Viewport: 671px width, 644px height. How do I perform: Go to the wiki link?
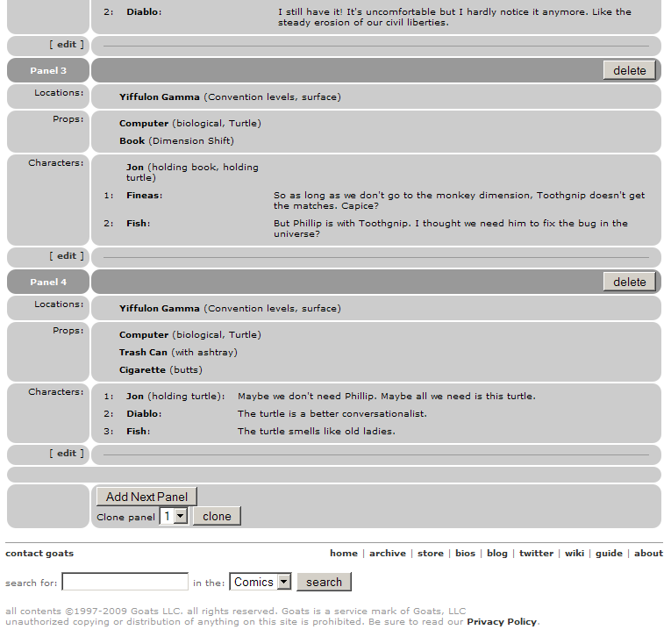pos(575,554)
